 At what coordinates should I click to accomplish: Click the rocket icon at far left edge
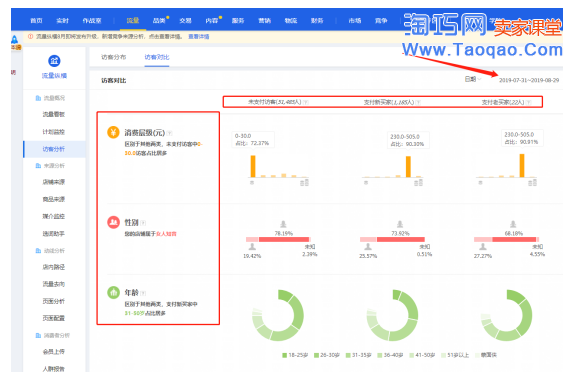point(14,39)
